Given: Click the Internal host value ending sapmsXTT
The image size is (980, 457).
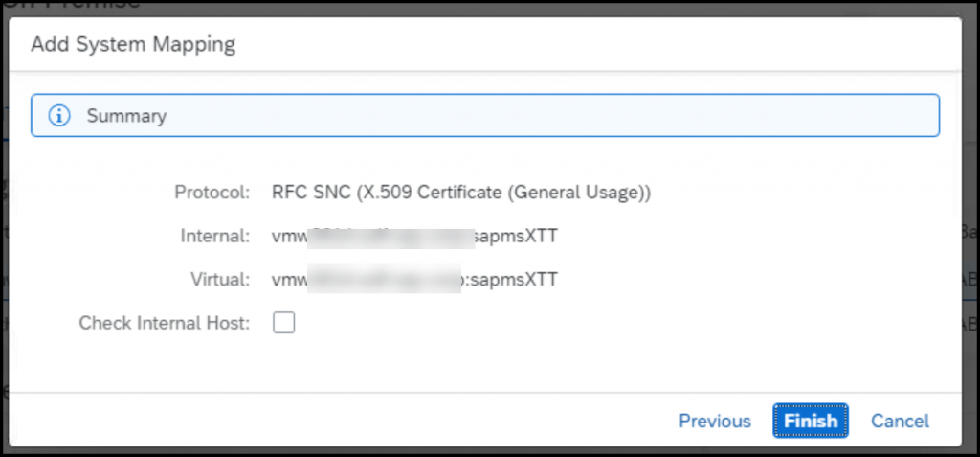Looking at the screenshot, I should (415, 236).
